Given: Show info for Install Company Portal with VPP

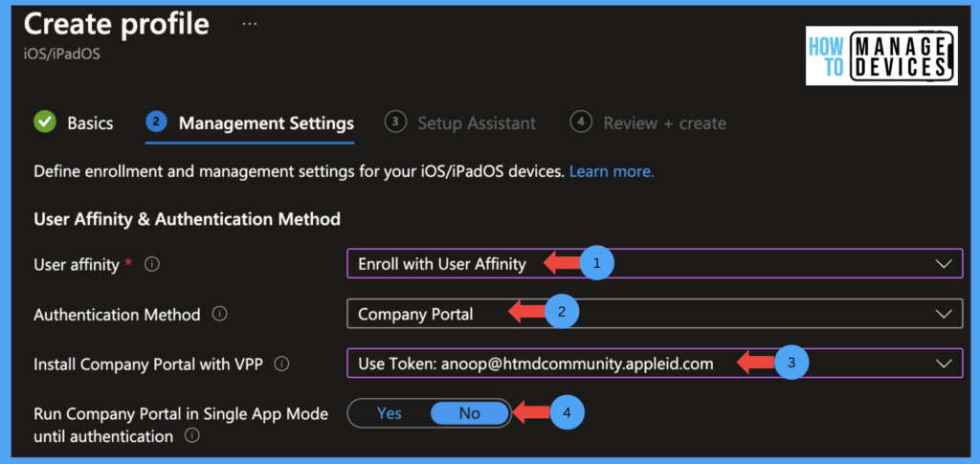Looking at the screenshot, I should pyautogui.click(x=282, y=364).
